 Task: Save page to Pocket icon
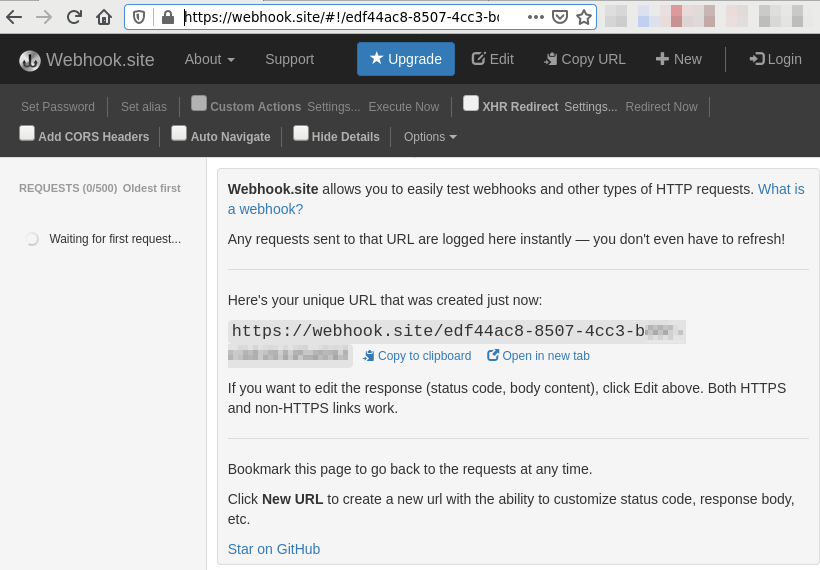click(560, 17)
